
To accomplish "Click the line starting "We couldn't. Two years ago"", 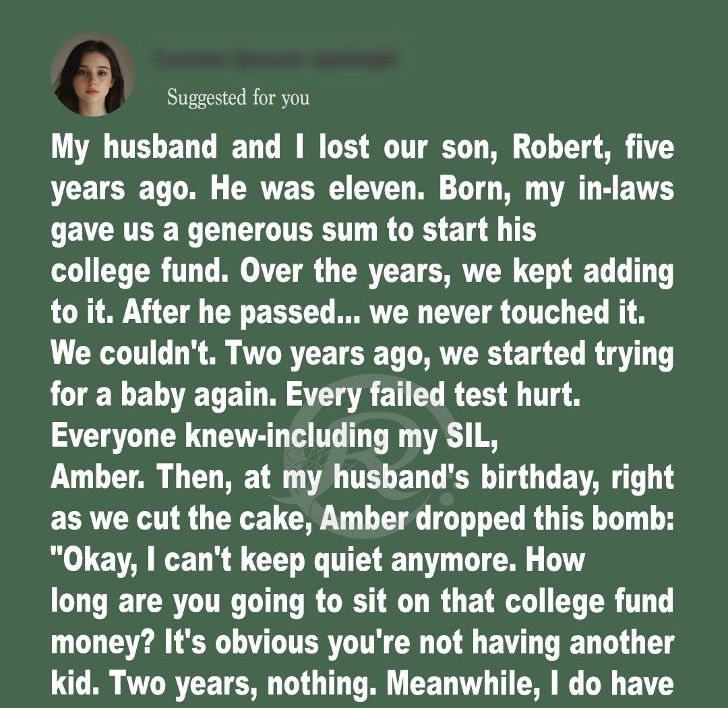I will 363,354.
